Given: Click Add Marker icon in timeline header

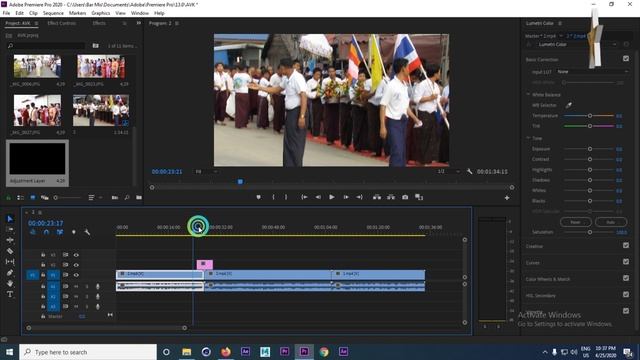Looking at the screenshot, I should click(x=73, y=232).
